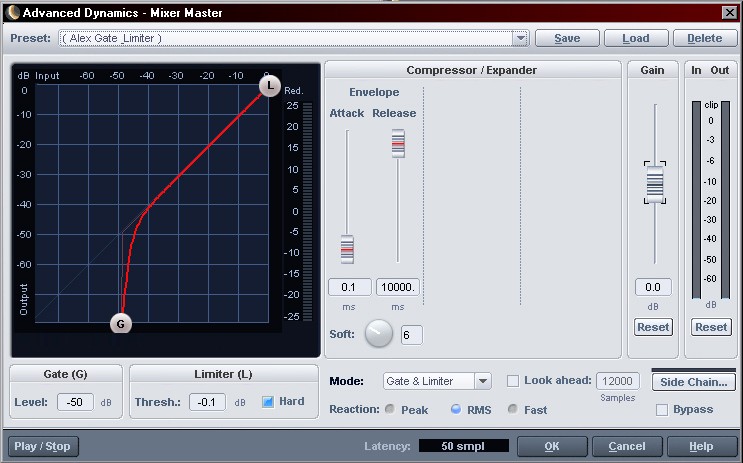743x463 pixels.
Task: Delete the preset
Action: pyautogui.click(x=705, y=38)
